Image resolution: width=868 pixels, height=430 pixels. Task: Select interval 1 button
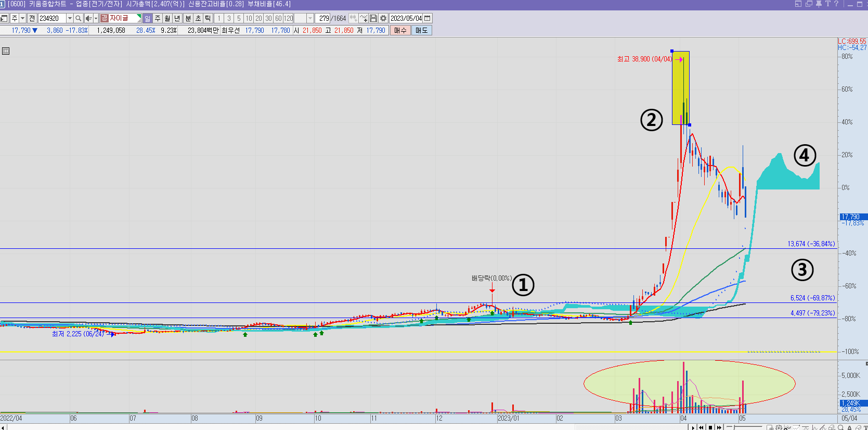pyautogui.click(x=219, y=18)
